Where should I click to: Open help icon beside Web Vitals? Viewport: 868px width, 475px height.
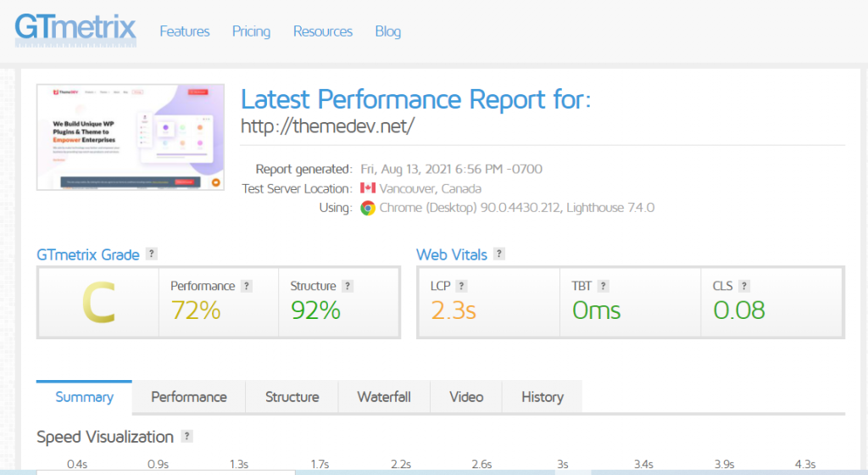pos(498,254)
